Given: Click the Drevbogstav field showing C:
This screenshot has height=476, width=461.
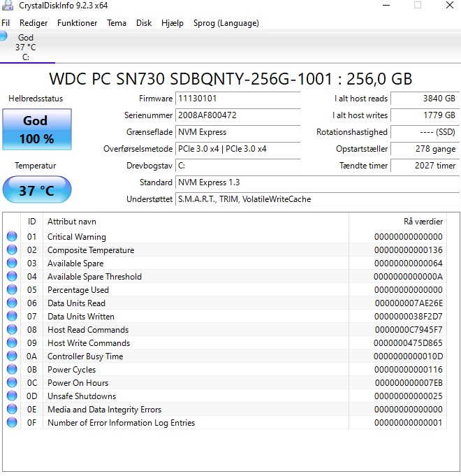Looking at the screenshot, I should pos(238,166).
